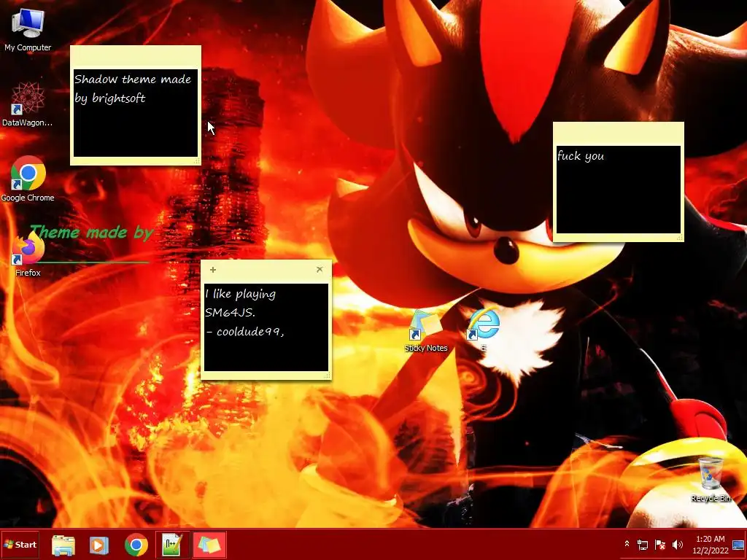Open the network icon in the system tray

[x=643, y=544]
